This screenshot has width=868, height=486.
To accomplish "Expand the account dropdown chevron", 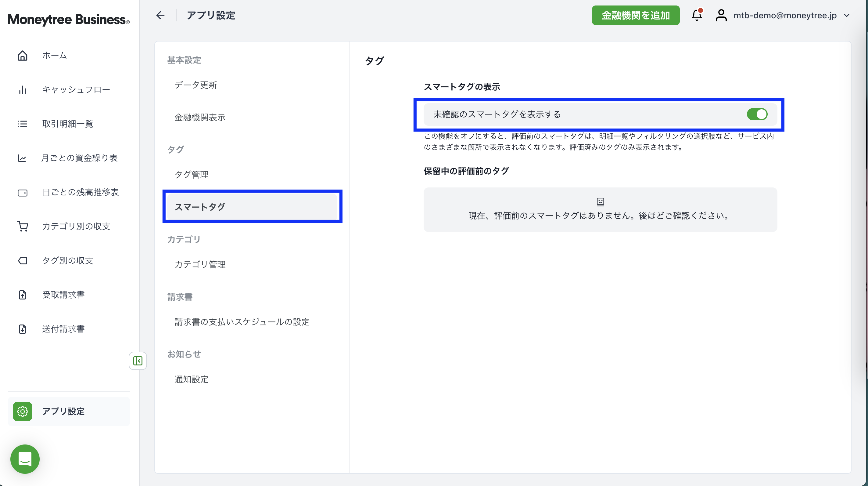I will point(846,15).
